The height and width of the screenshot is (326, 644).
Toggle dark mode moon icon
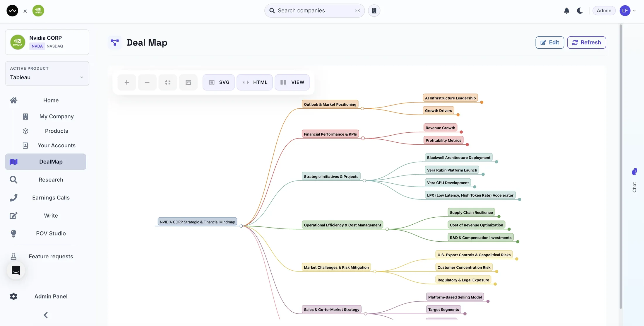pyautogui.click(x=580, y=11)
